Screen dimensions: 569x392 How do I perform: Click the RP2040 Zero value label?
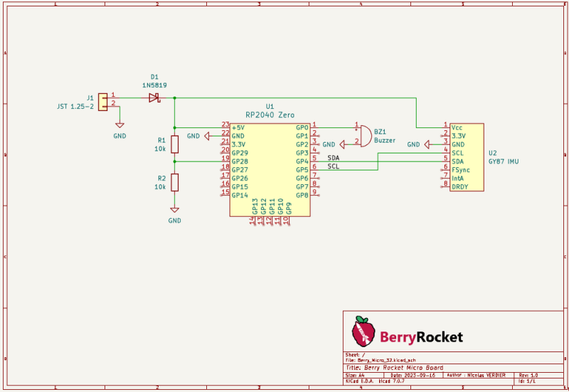[270, 115]
